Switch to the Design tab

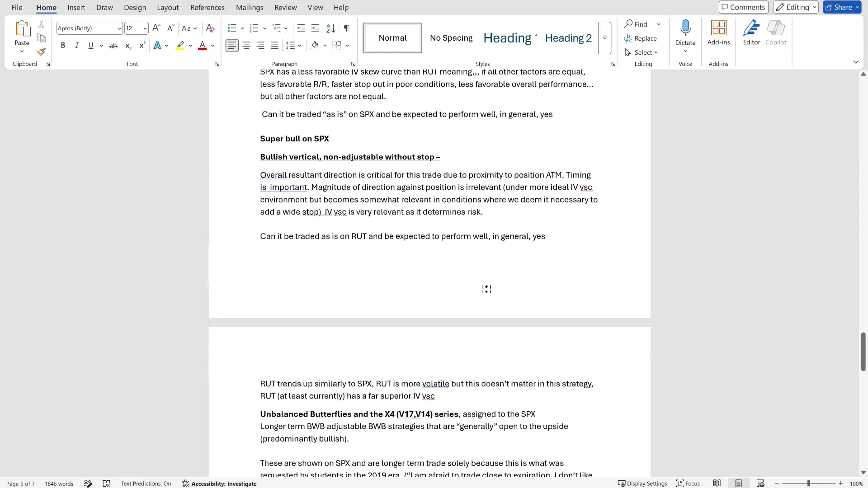pos(135,8)
